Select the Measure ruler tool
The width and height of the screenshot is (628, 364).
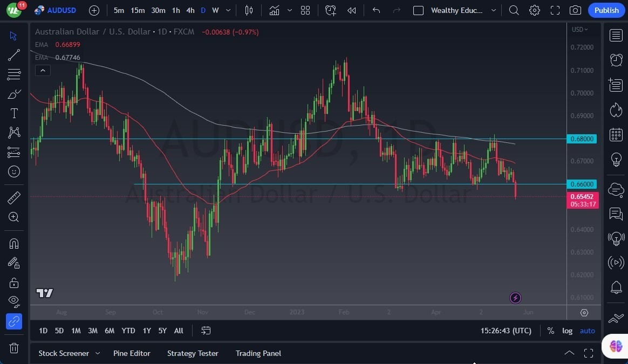14,198
